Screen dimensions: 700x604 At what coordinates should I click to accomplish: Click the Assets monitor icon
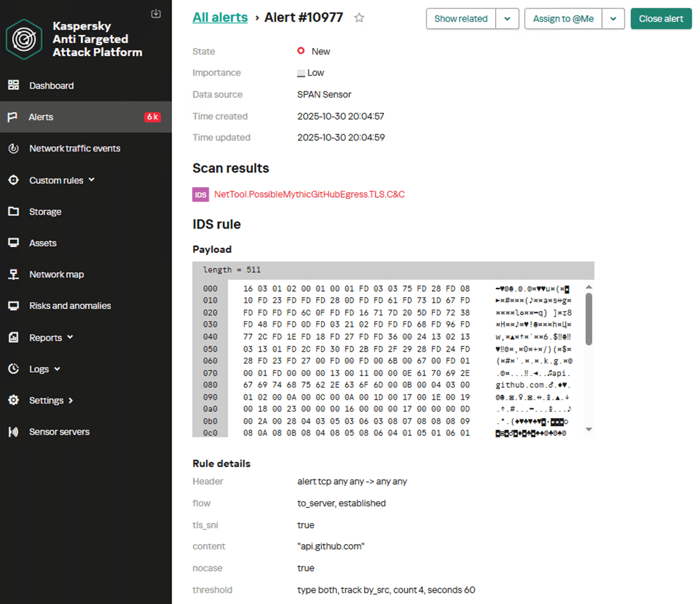13,243
